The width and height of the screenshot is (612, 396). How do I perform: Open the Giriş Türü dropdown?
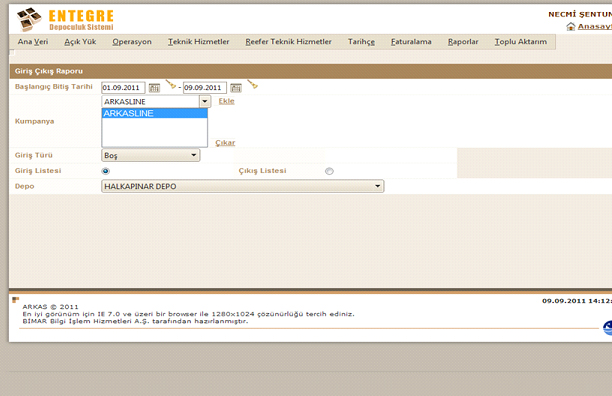pos(151,155)
